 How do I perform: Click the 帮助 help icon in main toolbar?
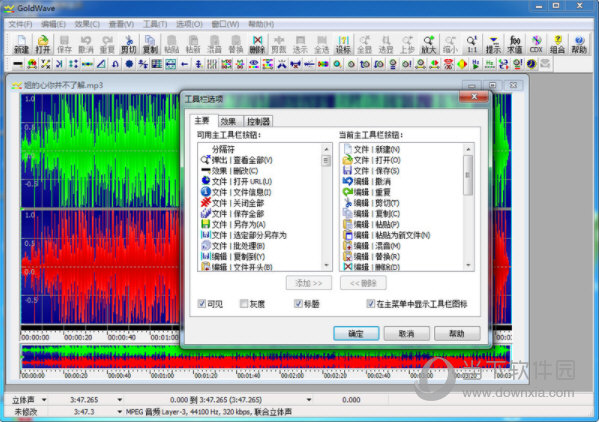[579, 44]
